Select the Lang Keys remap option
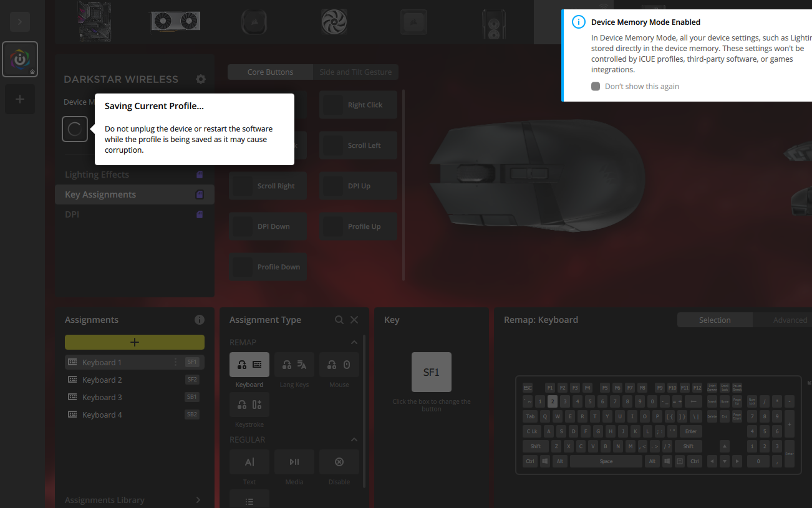The height and width of the screenshot is (508, 812). 294,365
